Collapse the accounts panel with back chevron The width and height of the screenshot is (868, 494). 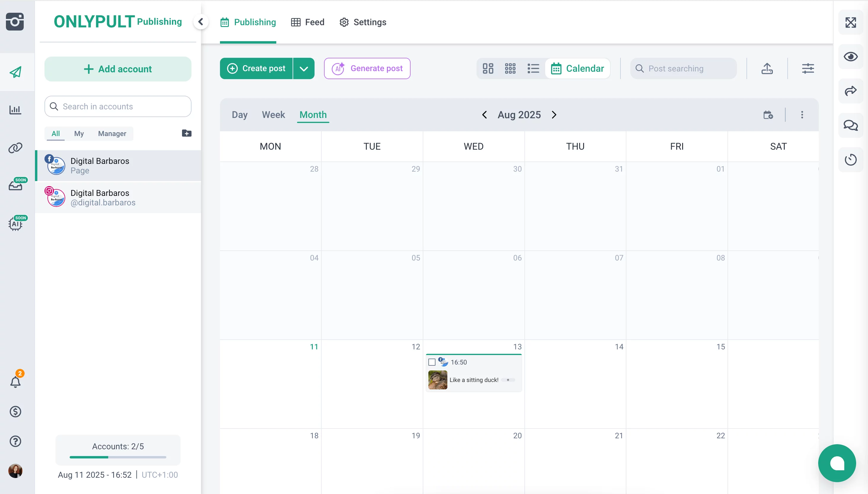coord(201,22)
